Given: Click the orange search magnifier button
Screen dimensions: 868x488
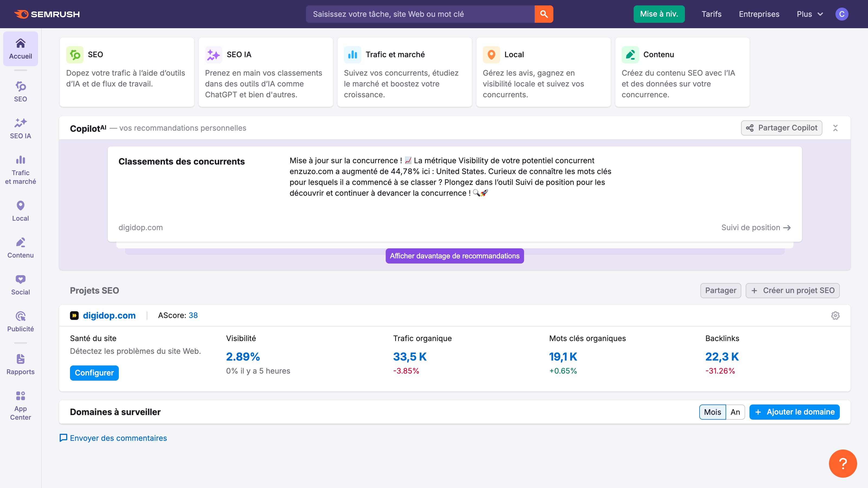Looking at the screenshot, I should point(544,14).
